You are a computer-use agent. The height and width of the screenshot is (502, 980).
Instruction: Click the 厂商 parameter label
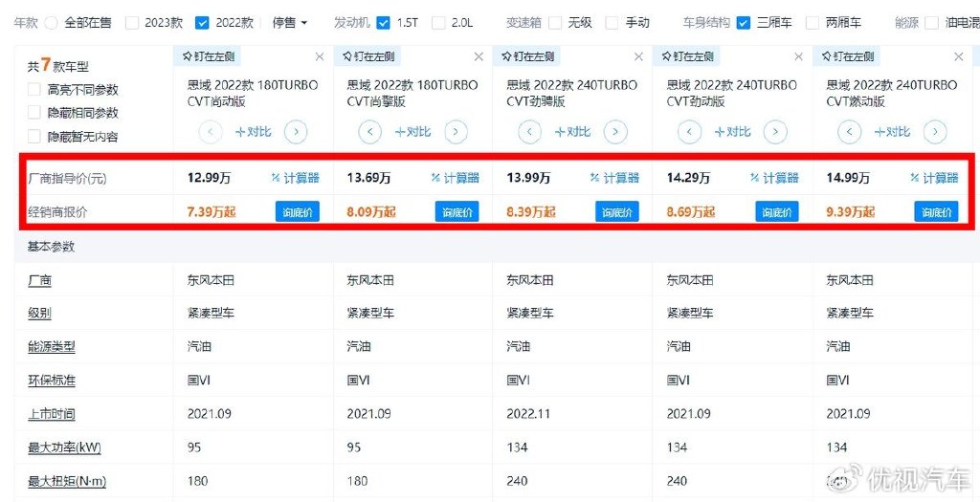click(39, 280)
